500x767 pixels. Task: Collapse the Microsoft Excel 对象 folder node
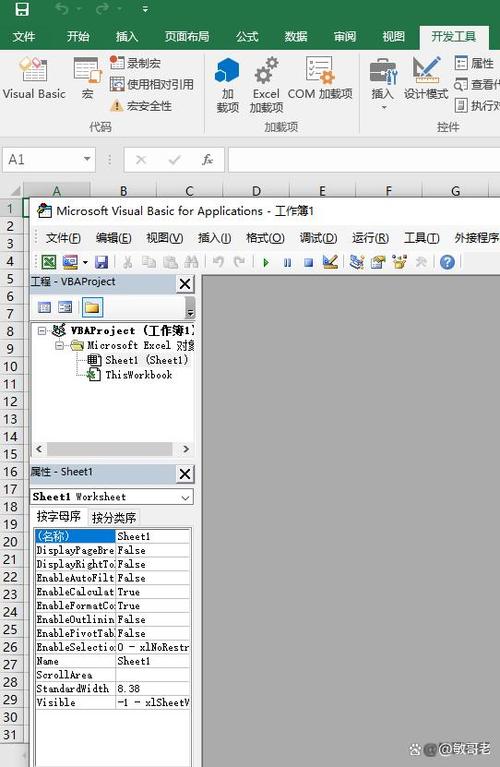pyautogui.click(x=60, y=346)
